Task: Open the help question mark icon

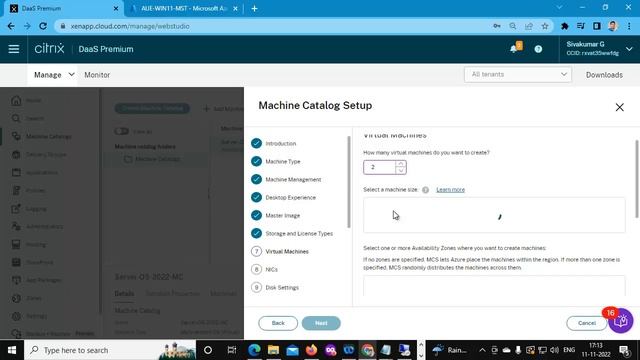Action: click(538, 49)
